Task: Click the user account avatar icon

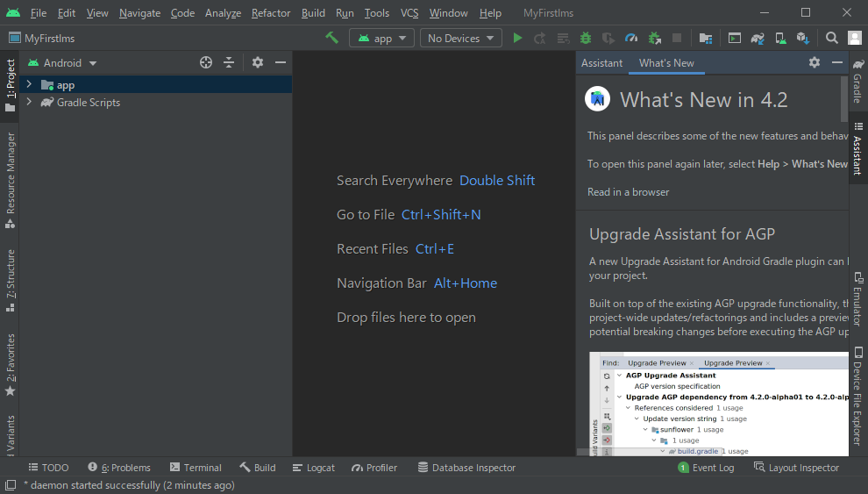Action: tap(855, 38)
